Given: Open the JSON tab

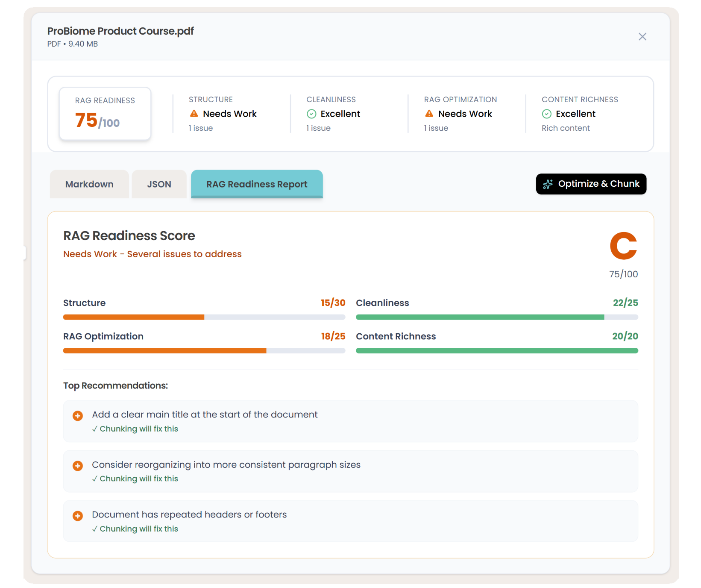Looking at the screenshot, I should coord(159,184).
